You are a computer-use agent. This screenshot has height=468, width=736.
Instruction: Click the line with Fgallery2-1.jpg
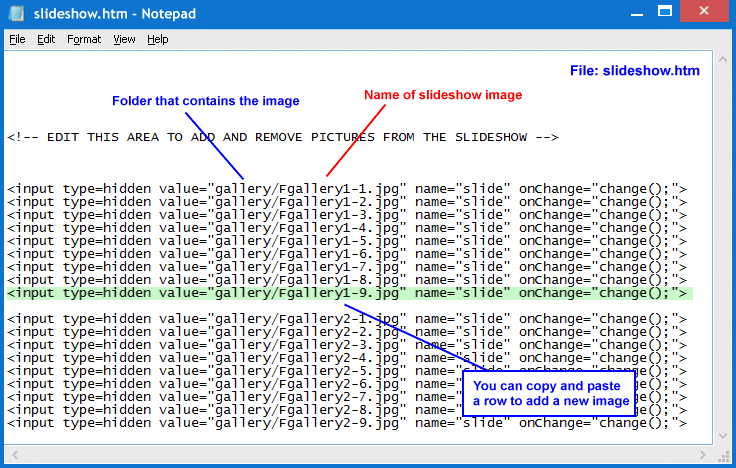(x=347, y=319)
